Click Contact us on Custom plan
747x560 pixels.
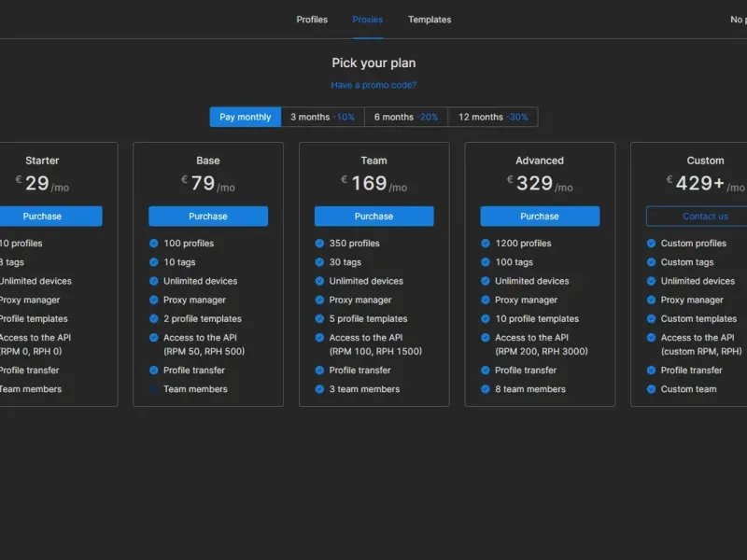[705, 217]
